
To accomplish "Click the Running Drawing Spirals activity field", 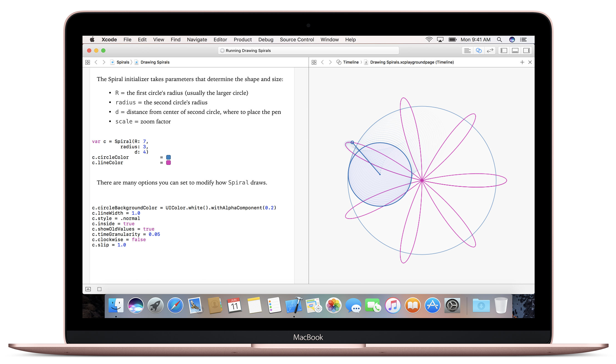I will pyautogui.click(x=308, y=51).
